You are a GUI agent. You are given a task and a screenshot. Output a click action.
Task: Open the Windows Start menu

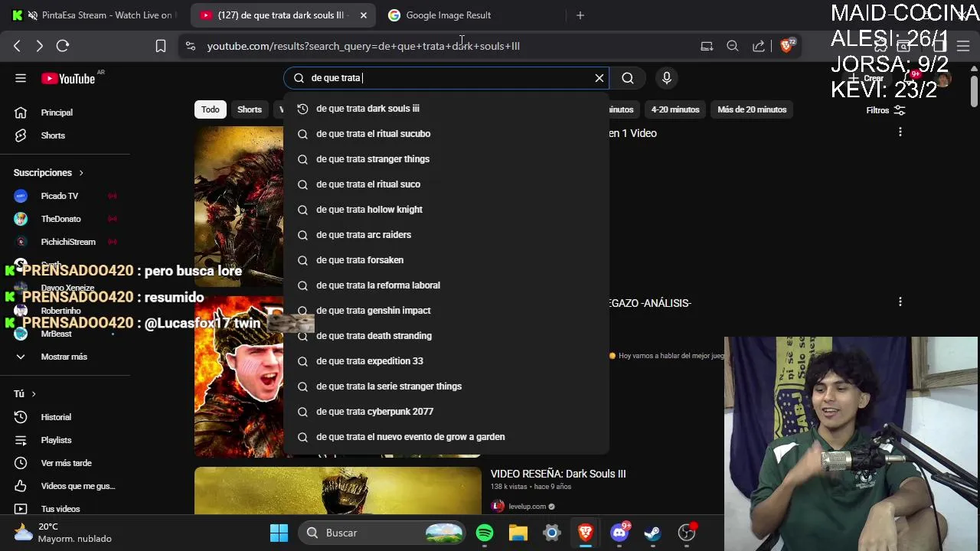tap(279, 533)
